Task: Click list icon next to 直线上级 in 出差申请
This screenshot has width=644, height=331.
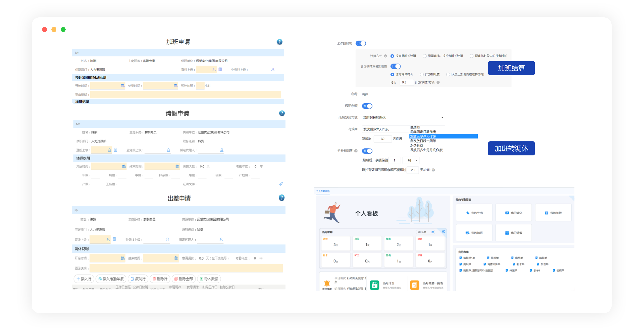Action: (x=114, y=239)
